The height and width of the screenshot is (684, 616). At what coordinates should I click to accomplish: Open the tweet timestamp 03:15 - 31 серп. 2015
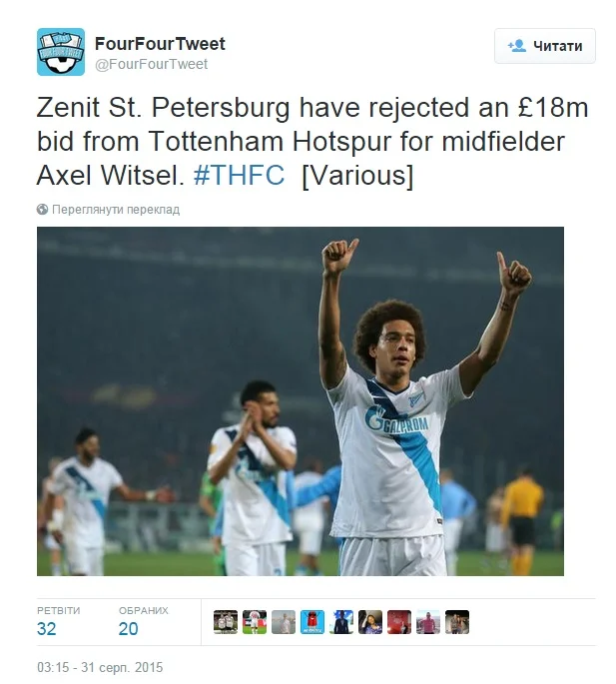(100, 667)
